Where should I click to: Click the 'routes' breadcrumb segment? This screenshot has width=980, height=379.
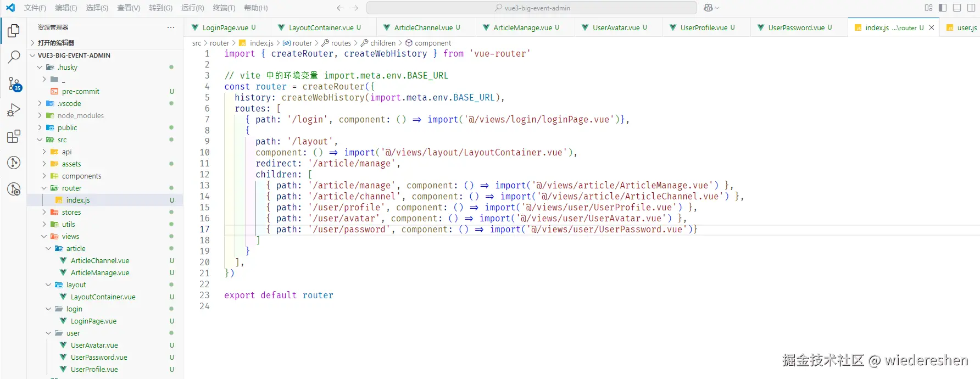(x=336, y=43)
